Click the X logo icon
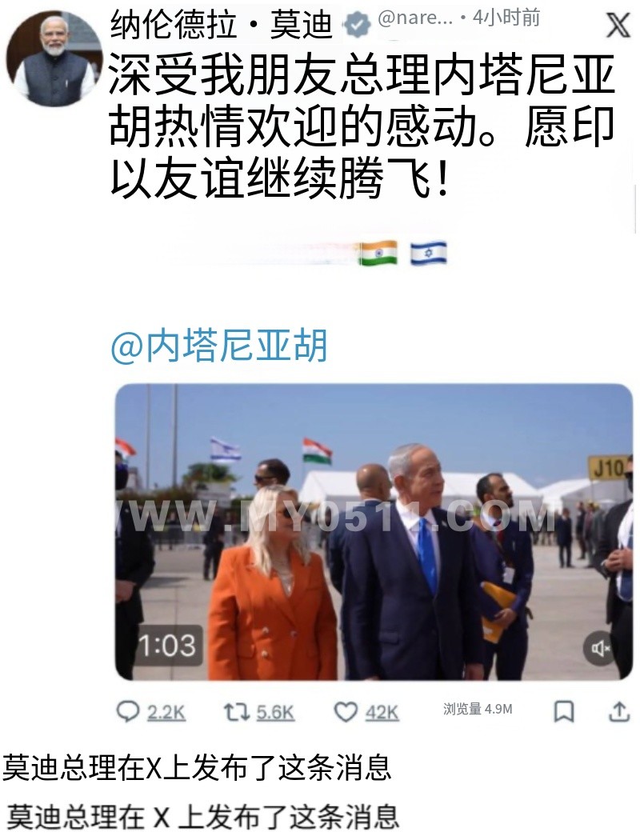 pos(618,24)
